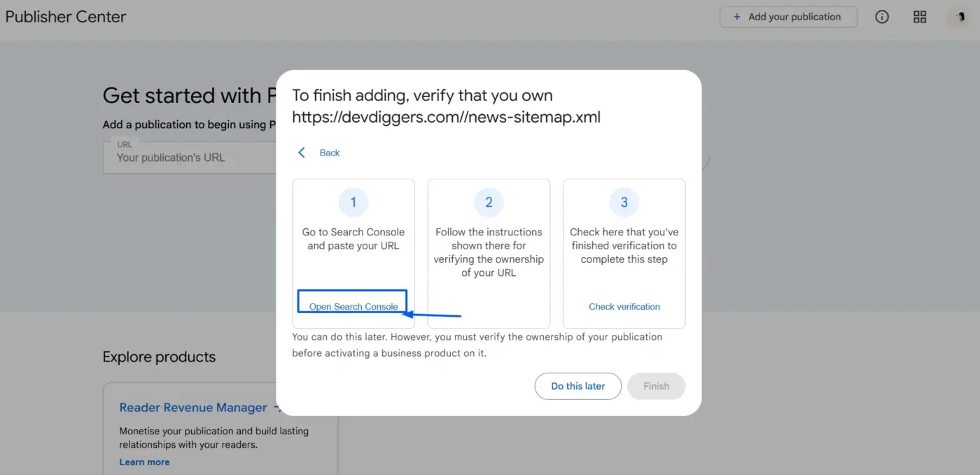The width and height of the screenshot is (980, 475).
Task: Click the news-sitemap.xml URL text in dialog
Action: [x=447, y=117]
